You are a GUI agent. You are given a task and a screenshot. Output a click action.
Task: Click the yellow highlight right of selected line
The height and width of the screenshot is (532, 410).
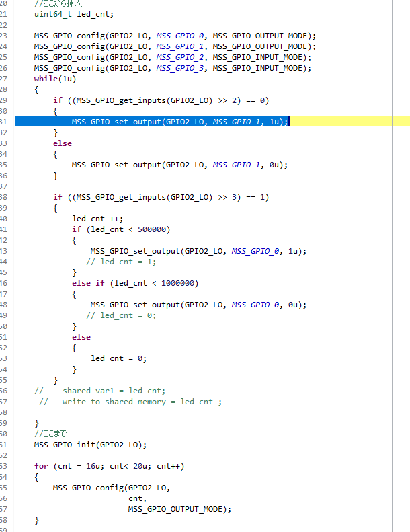350,122
